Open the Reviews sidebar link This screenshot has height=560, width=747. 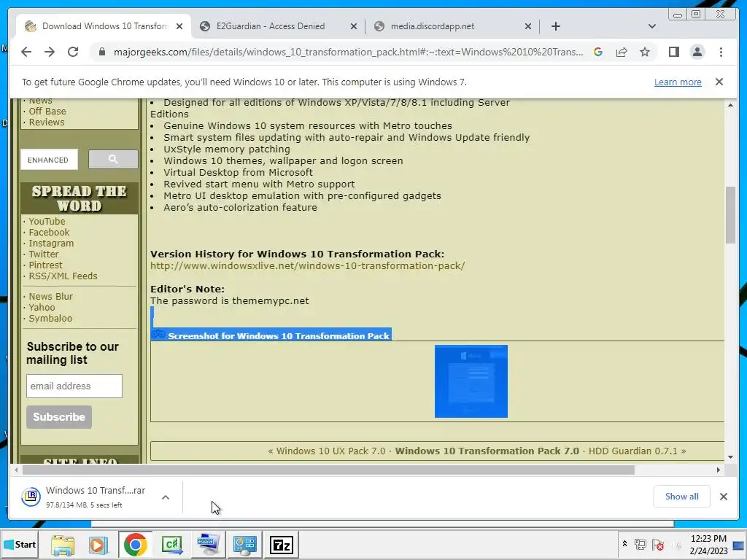[x=46, y=122]
